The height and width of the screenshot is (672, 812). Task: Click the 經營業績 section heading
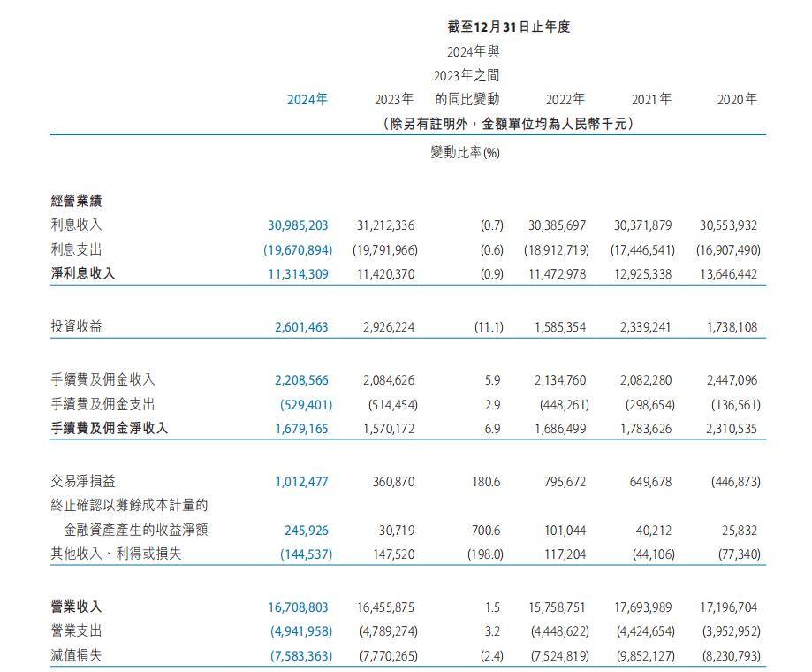(x=77, y=202)
